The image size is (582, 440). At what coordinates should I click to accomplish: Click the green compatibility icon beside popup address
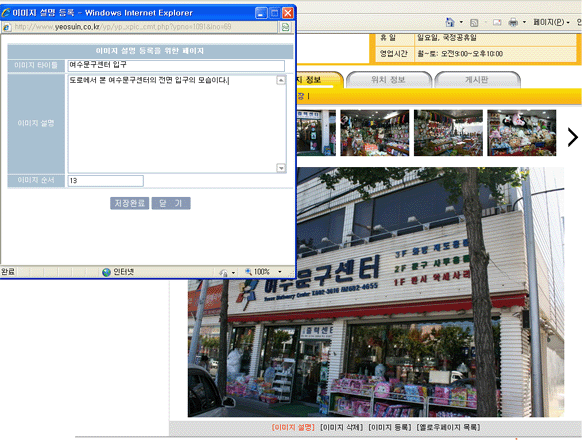pos(285,27)
